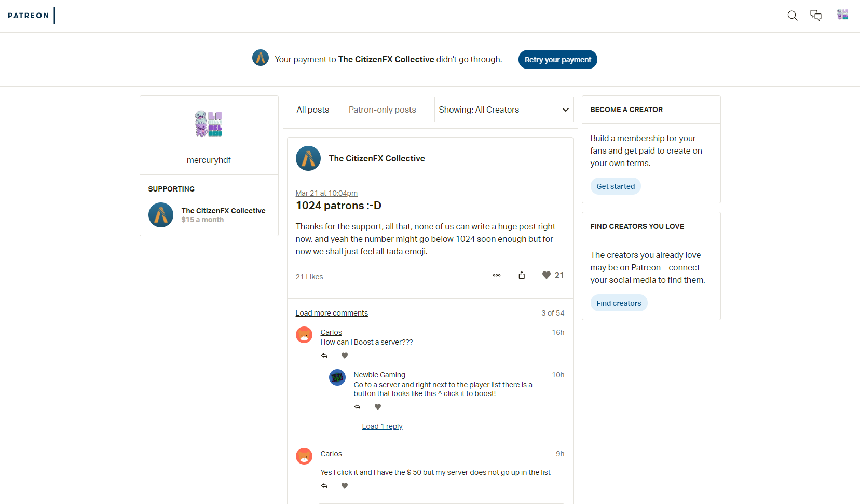Open the user avatar menu in header
Viewport: 860px width, 504px height.
point(842,15)
